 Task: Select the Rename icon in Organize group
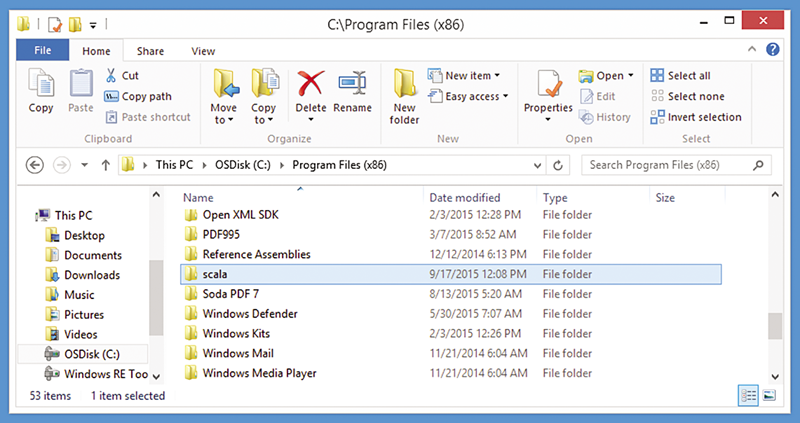coord(352,84)
